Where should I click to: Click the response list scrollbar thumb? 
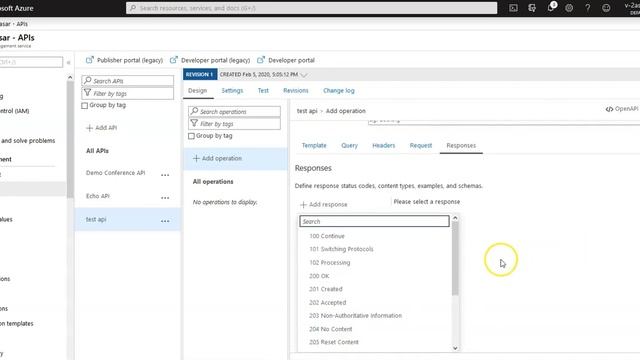click(455, 259)
